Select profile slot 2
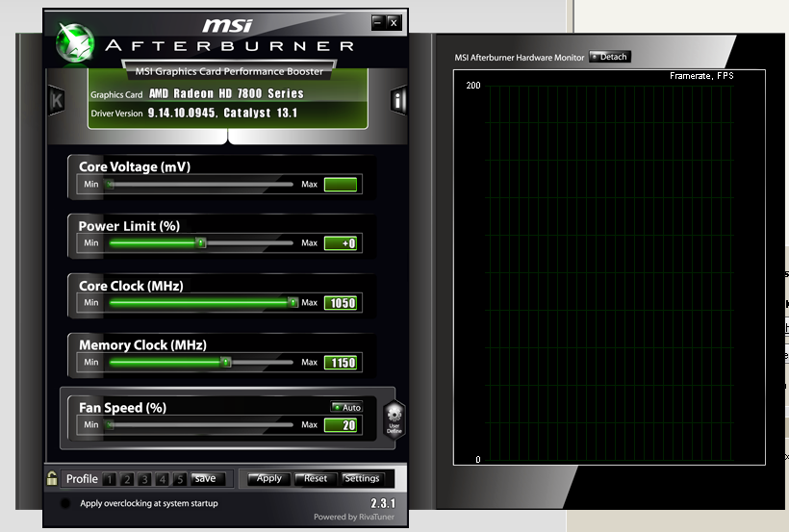The image size is (789, 532). coord(127,479)
